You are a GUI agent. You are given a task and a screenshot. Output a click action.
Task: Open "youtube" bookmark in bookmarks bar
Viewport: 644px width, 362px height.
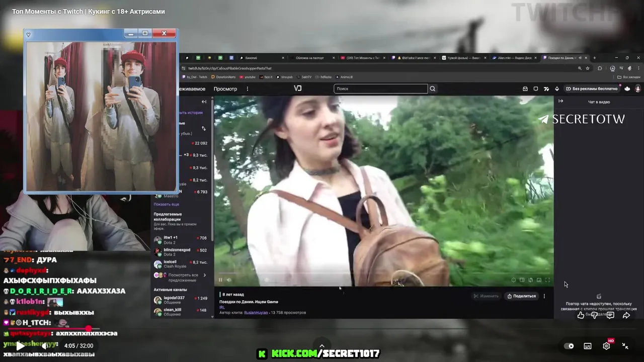(x=248, y=77)
